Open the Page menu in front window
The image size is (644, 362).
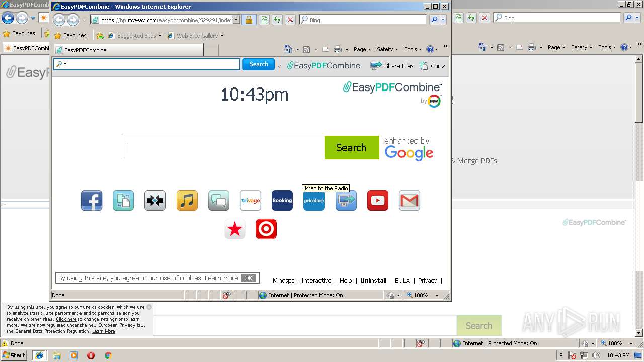(362, 49)
